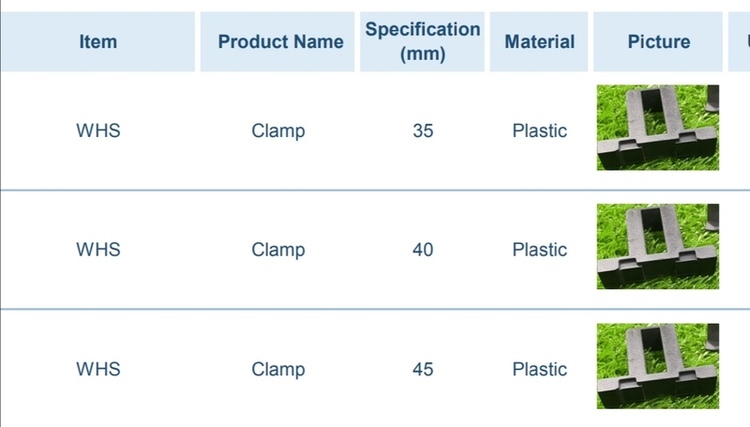750x427 pixels.
Task: Select Plastic in the 45 mm row
Action: [x=540, y=369]
